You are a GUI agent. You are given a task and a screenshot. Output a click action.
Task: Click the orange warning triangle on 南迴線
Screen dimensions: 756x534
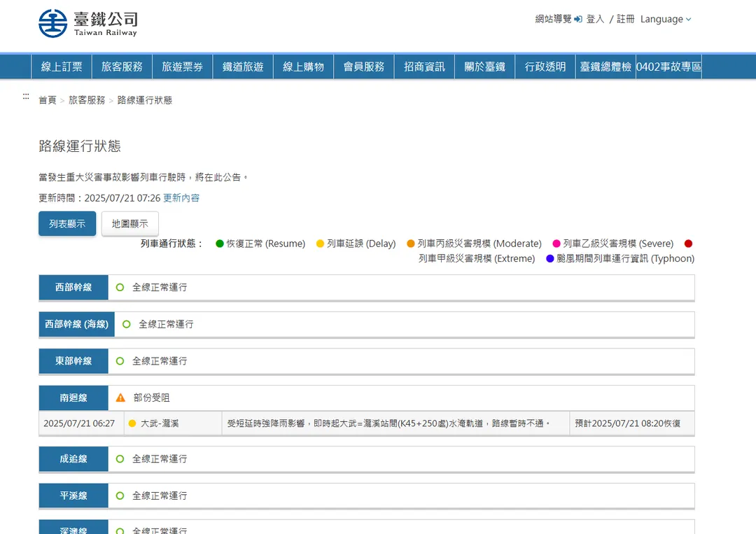pyautogui.click(x=120, y=398)
